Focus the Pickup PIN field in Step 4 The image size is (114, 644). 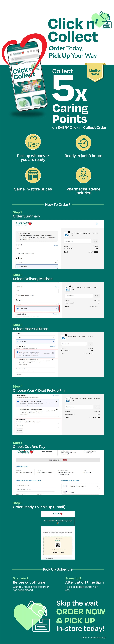click(37, 425)
